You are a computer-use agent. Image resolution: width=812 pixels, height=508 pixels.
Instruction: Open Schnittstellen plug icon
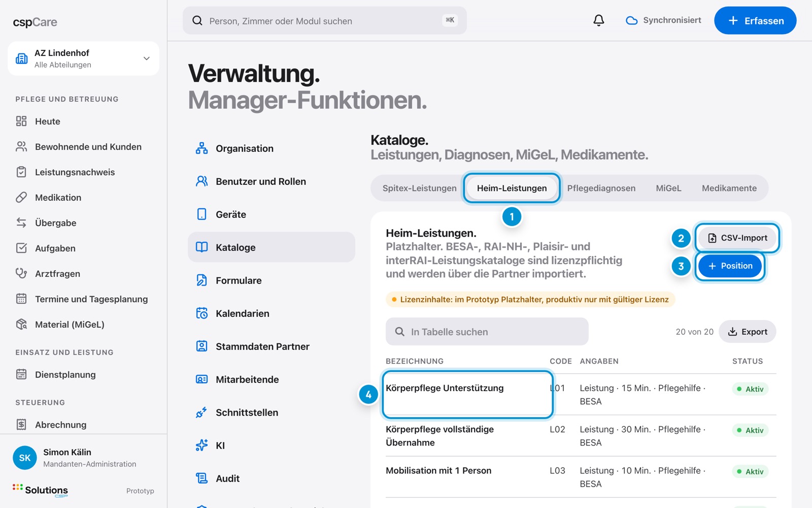[201, 412]
